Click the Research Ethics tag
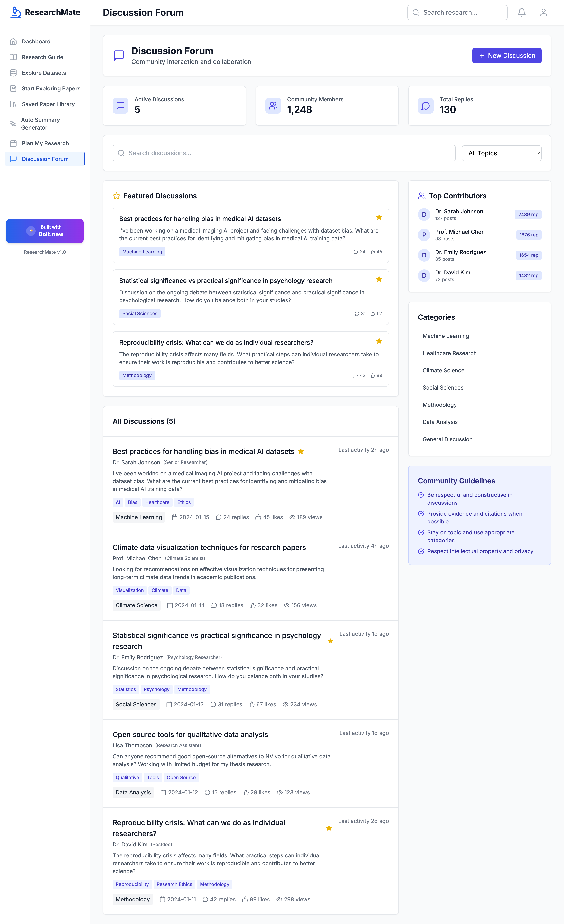564x924 pixels. pos(174,884)
